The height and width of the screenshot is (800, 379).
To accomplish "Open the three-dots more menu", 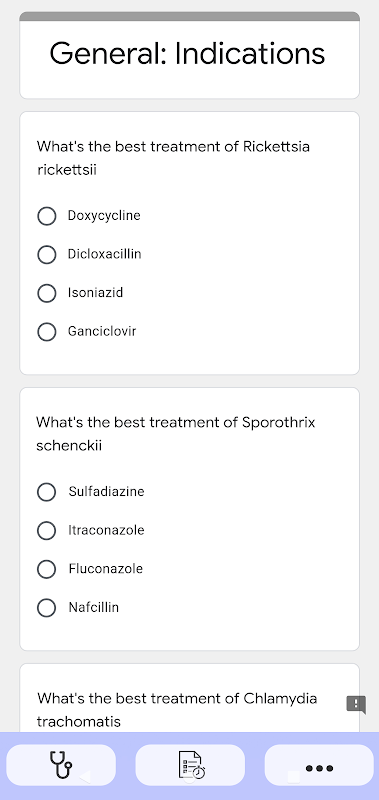I will [319, 765].
